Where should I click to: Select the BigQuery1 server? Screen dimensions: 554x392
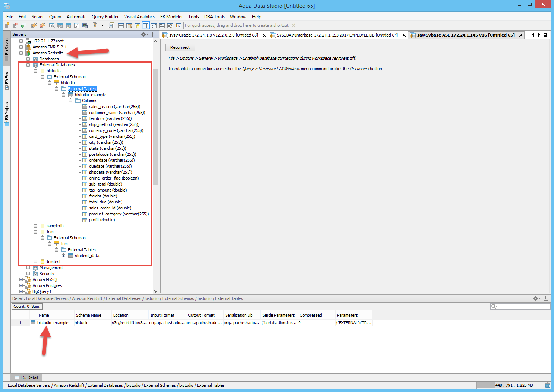[x=42, y=291]
